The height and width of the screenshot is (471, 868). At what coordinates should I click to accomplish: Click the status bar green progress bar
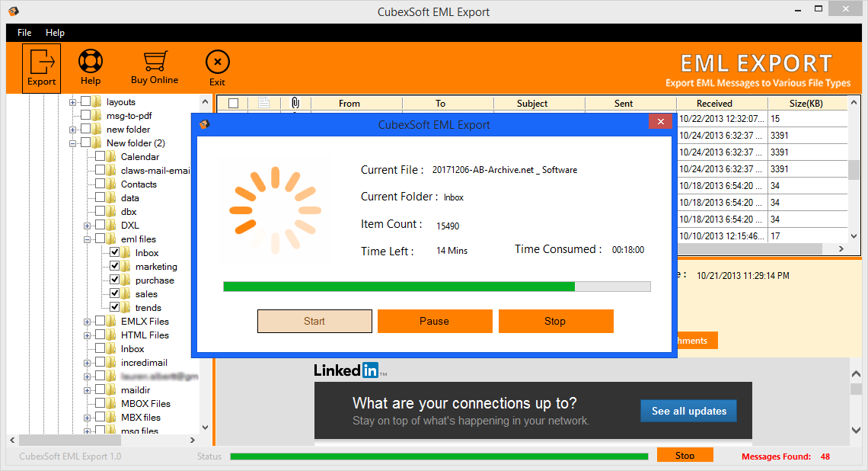click(439, 457)
